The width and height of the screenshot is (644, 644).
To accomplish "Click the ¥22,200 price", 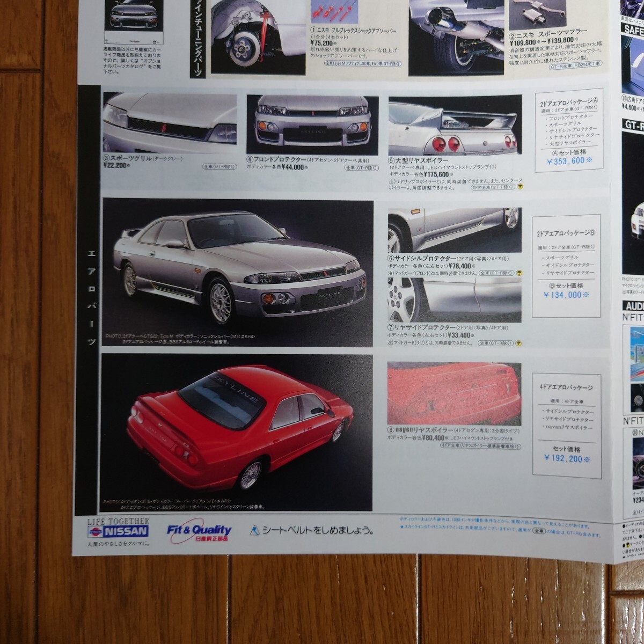I will pos(117,166).
